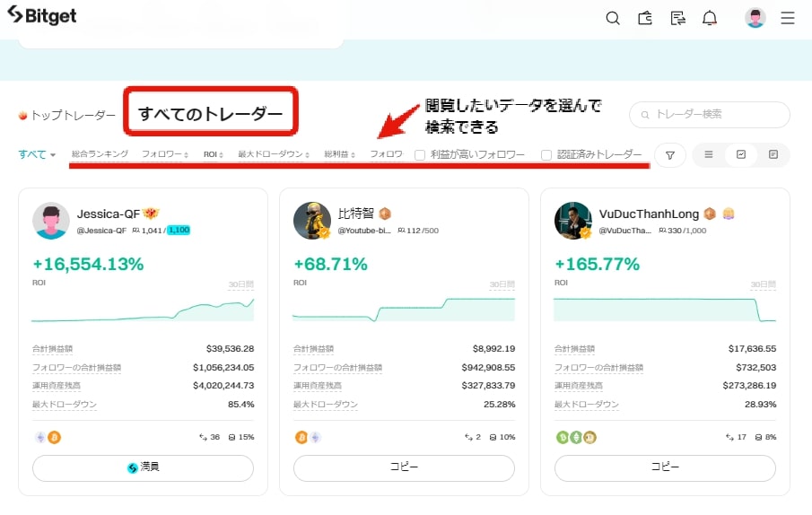Switch to トップトレーダー tab

[66, 115]
